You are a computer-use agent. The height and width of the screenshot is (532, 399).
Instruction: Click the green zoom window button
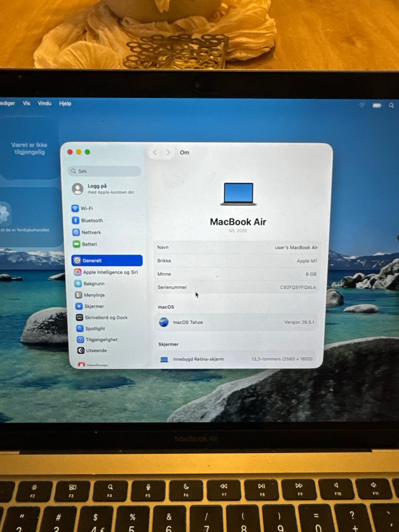coord(87,152)
